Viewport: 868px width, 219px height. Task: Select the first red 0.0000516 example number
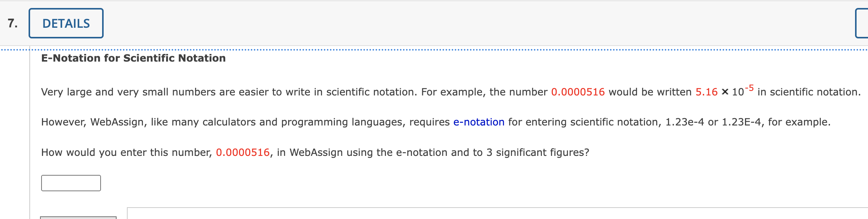click(578, 92)
